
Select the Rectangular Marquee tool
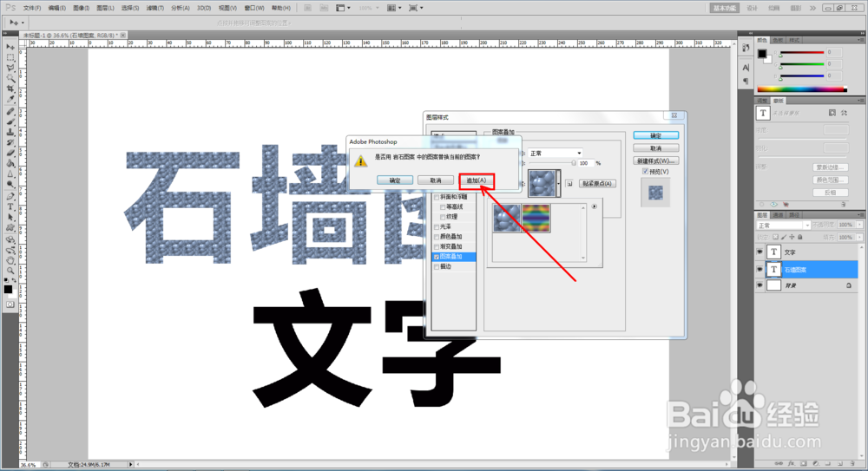click(10, 57)
